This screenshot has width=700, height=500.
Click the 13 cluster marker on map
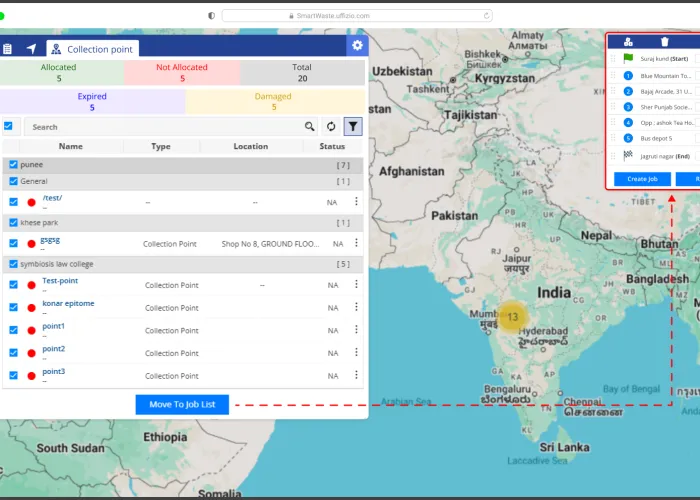pos(512,317)
